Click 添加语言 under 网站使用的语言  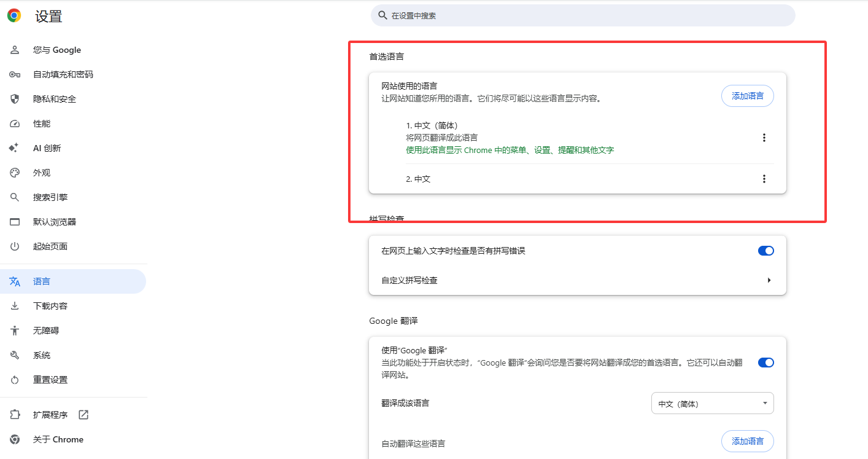coord(747,96)
